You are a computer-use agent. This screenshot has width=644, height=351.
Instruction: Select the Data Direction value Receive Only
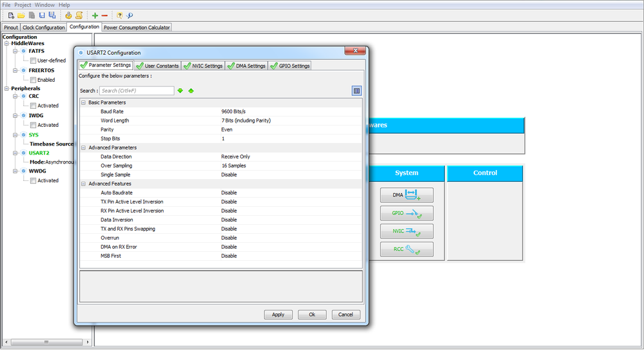pyautogui.click(x=235, y=157)
